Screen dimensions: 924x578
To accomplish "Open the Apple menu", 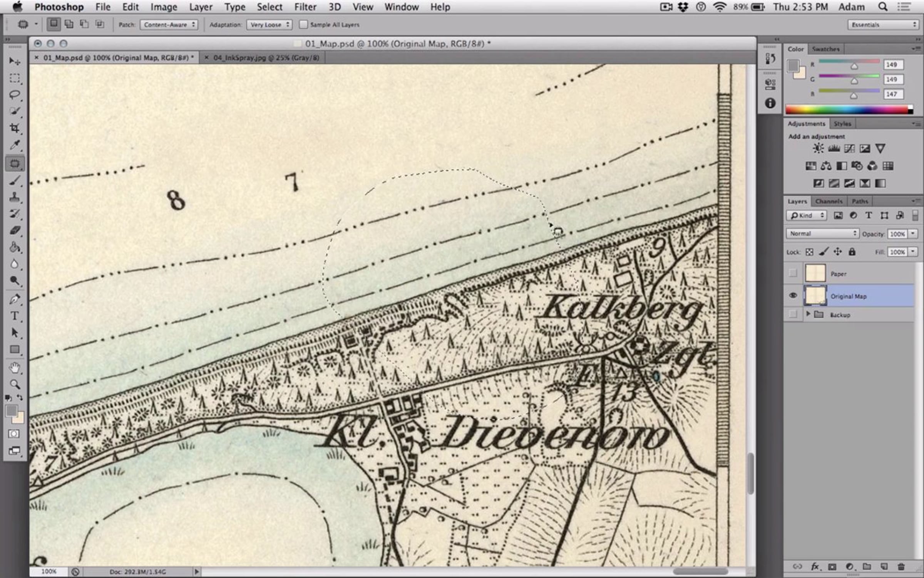I will coord(17,7).
